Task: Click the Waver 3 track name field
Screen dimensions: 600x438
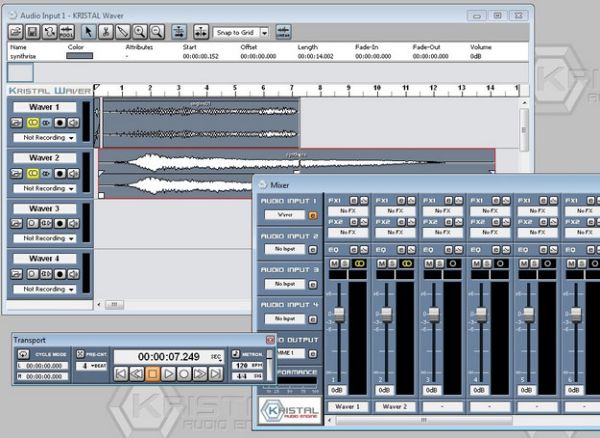Action: [44, 208]
